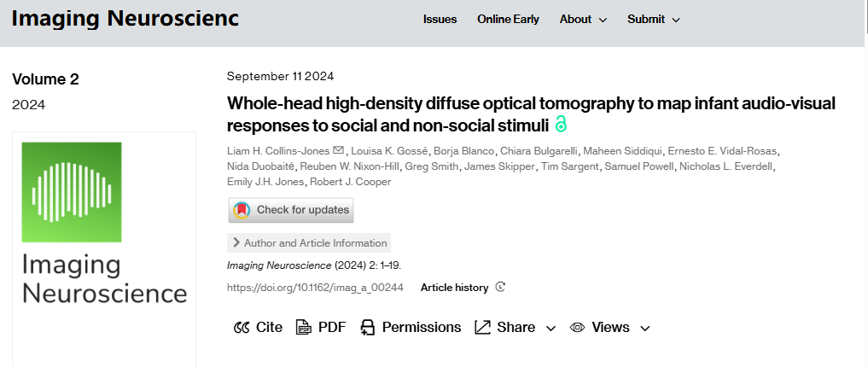Click the Check for updates button

(290, 210)
